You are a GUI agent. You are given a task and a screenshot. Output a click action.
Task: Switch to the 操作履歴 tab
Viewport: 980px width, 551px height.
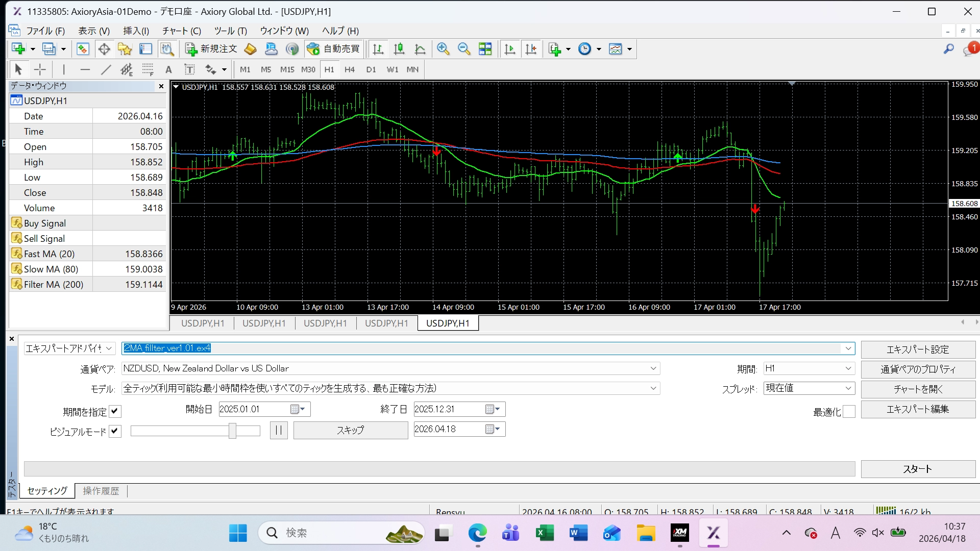[x=101, y=491]
